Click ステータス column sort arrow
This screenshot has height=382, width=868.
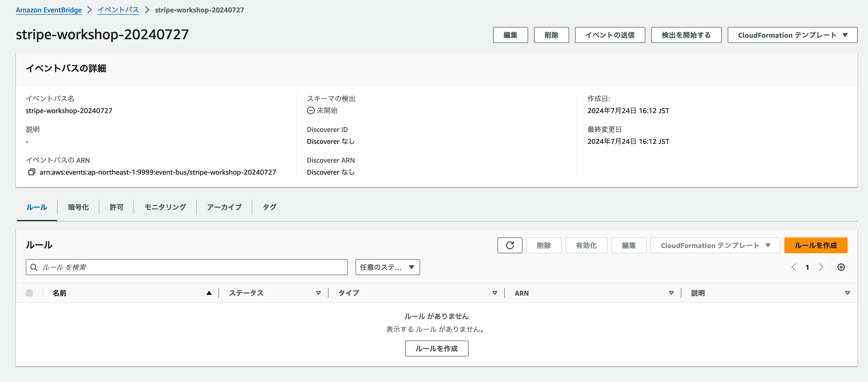318,293
